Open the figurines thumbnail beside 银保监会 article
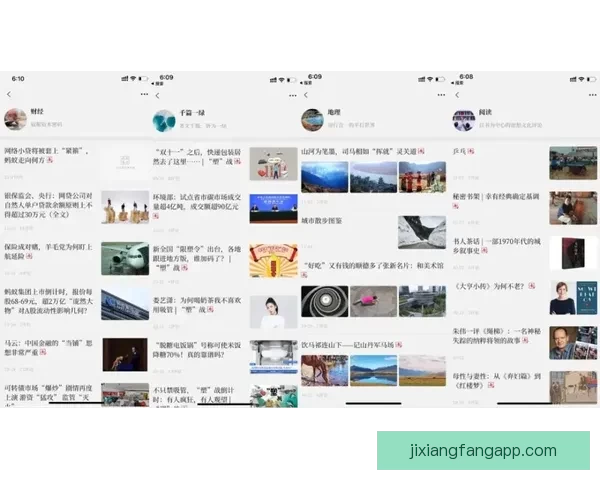This screenshot has width=600, height=480. pos(125,207)
